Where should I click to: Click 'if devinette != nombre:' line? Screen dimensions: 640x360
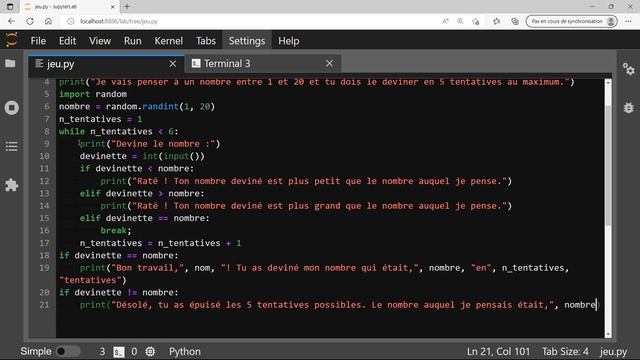pos(118,293)
